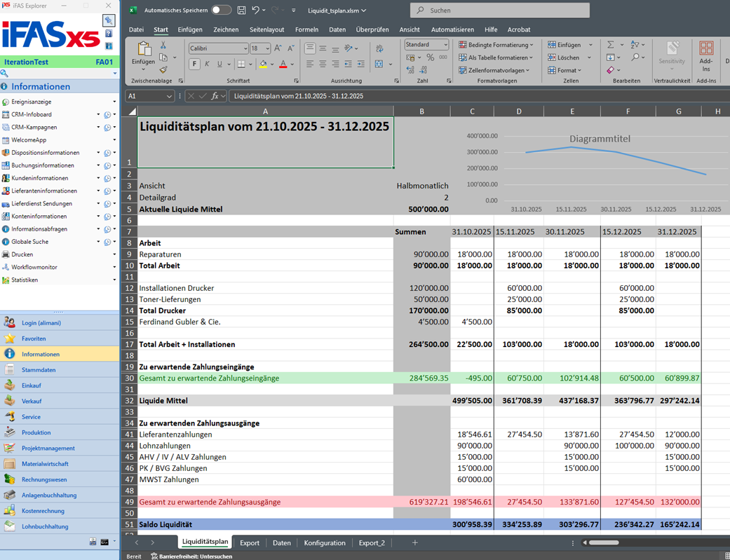Open Find and Select magnifier icon
Screen dimensions: 730x560
click(x=635, y=57)
